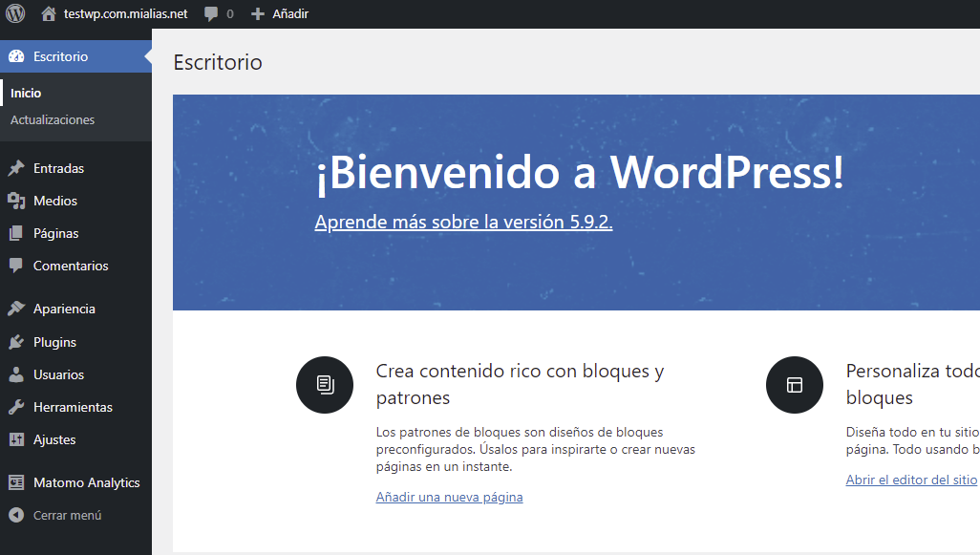This screenshot has height=555, width=980.
Task: Click the Diseña todo en tu sitio text
Action: tap(912, 440)
